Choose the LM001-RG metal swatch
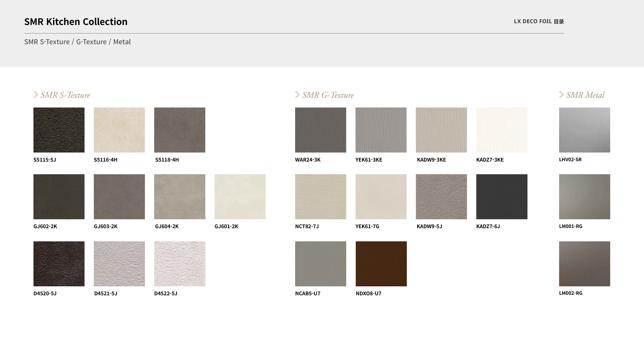 tap(584, 197)
